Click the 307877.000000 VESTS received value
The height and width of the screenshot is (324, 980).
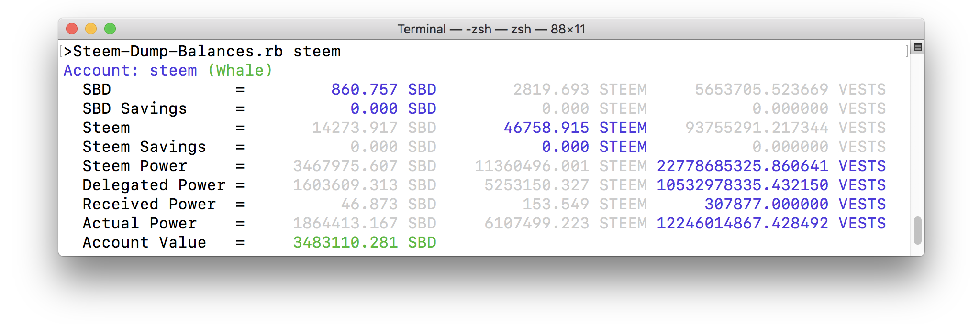coord(795,204)
